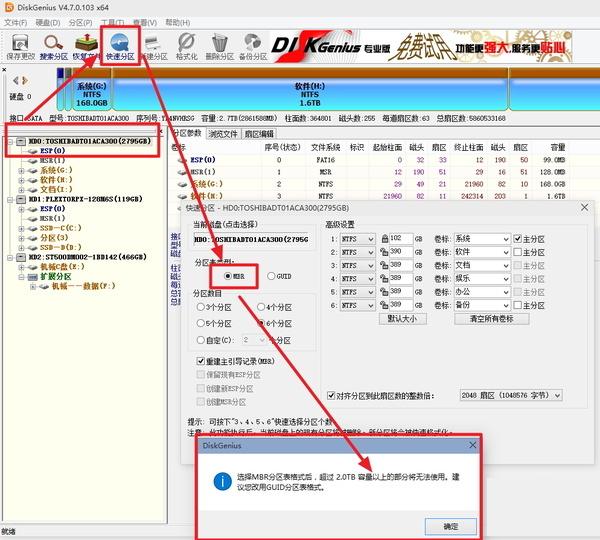This screenshot has height=540, width=600.
Task: Collapse the HD0:TOSHIBADT01ACA300 tree node
Action: coord(10,142)
